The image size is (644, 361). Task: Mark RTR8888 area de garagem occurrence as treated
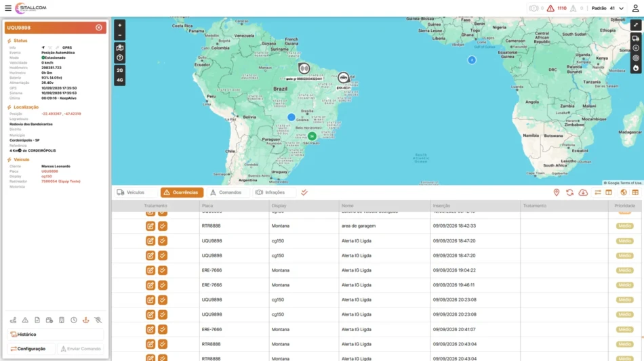click(163, 226)
